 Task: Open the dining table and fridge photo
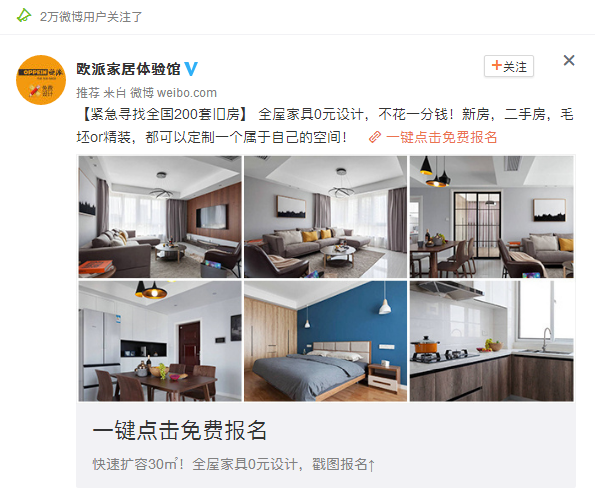[160, 341]
